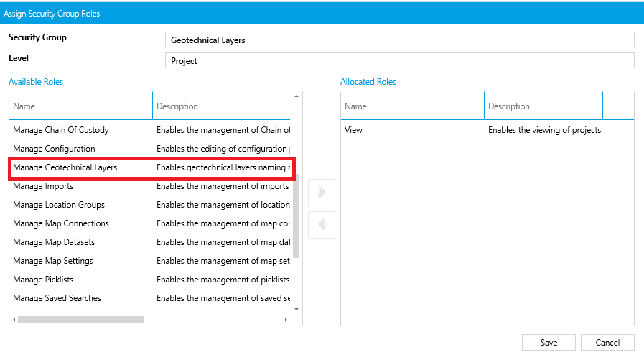The height and width of the screenshot is (360, 644).
Task: Cancel the role assignment dialog
Action: pos(607,343)
